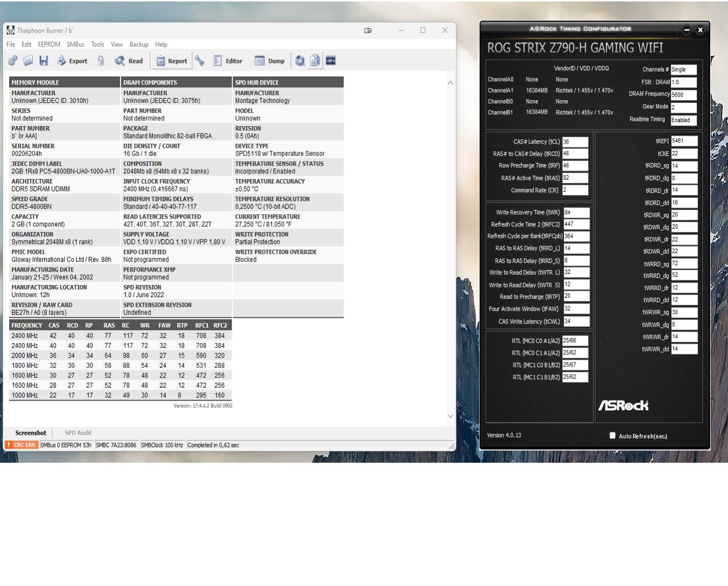The image size is (728, 586).
Task: Click the Write Recovery Time (tWR) field
Action: 576,212
